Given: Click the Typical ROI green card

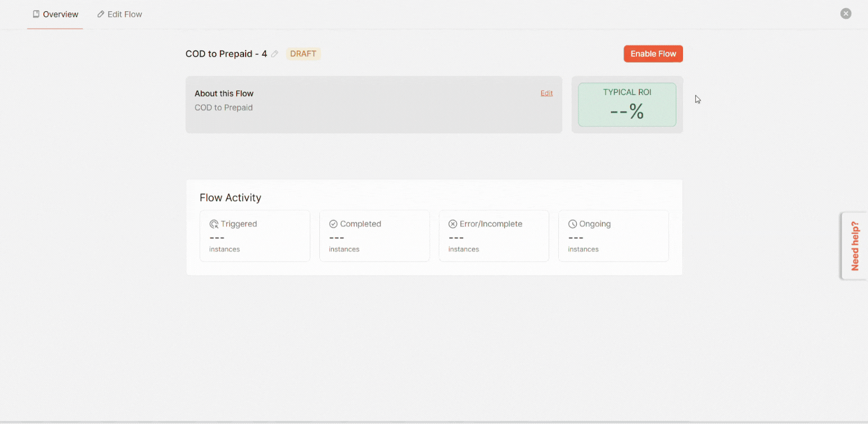Looking at the screenshot, I should point(627,105).
